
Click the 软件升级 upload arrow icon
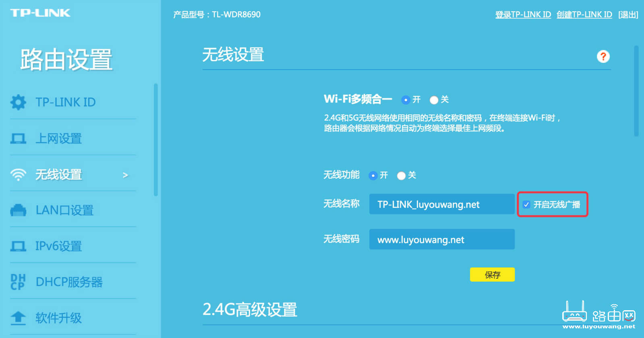point(18,318)
